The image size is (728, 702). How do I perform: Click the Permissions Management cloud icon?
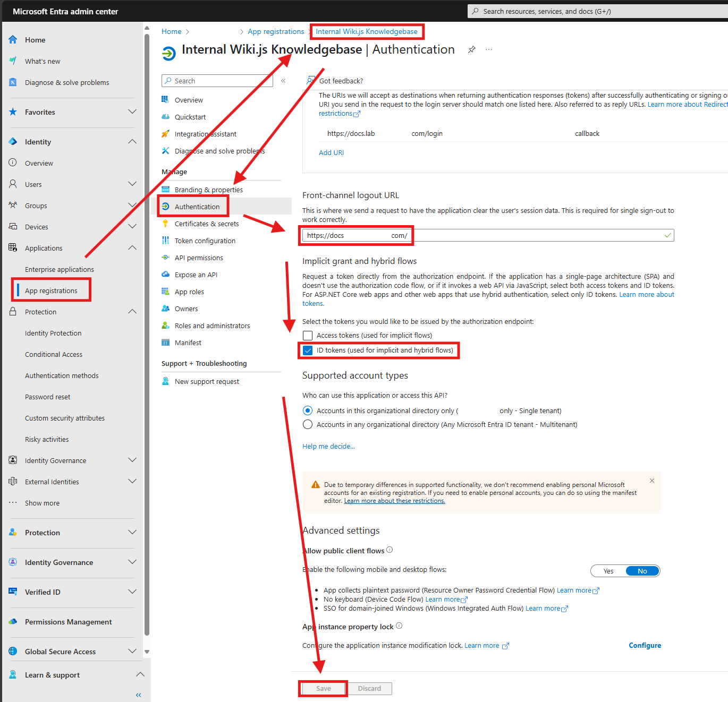pyautogui.click(x=13, y=622)
